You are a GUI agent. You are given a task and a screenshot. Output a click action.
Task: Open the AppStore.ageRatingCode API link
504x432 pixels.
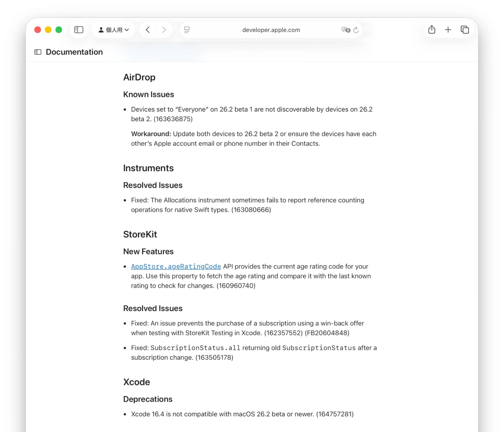tap(176, 266)
